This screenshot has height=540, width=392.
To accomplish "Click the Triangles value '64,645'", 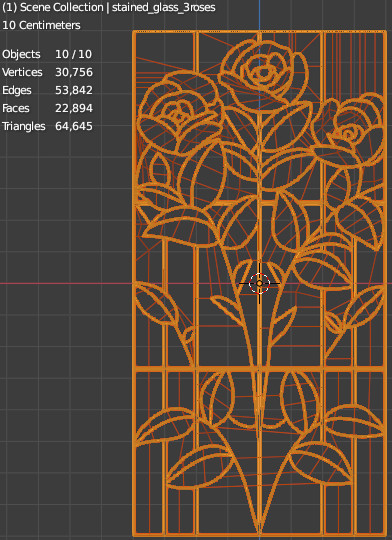I will click(x=74, y=126).
